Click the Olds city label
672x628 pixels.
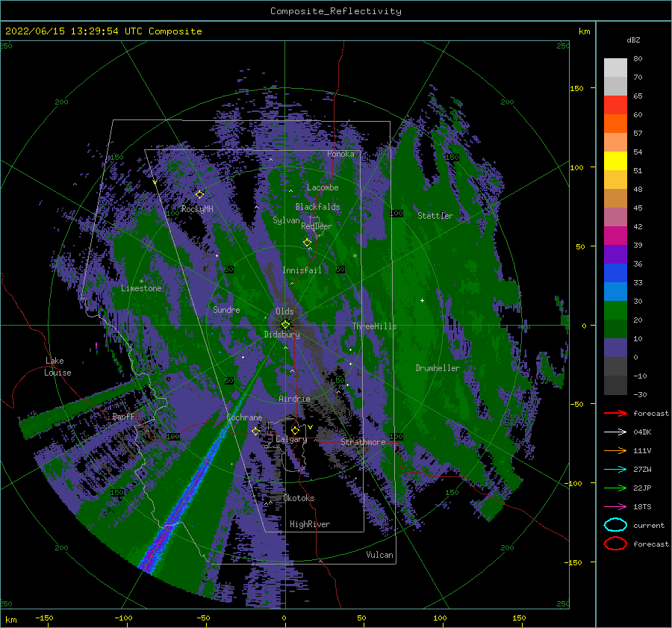pyautogui.click(x=284, y=311)
